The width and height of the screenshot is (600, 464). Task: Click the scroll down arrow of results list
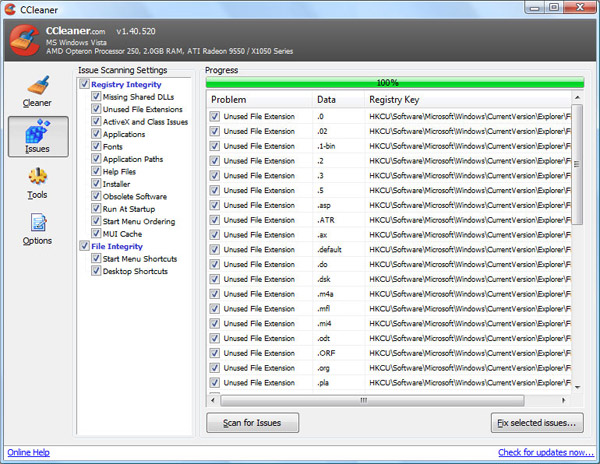[577, 387]
